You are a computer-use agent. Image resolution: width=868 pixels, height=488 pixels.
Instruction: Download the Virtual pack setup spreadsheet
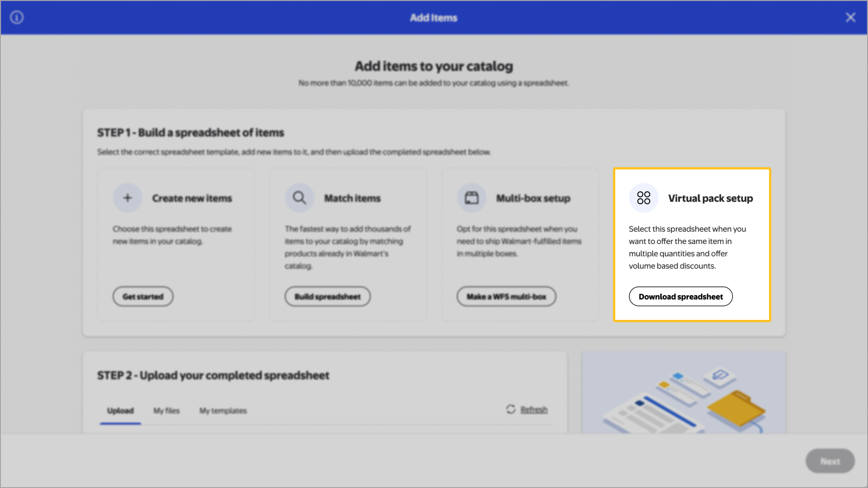point(680,296)
